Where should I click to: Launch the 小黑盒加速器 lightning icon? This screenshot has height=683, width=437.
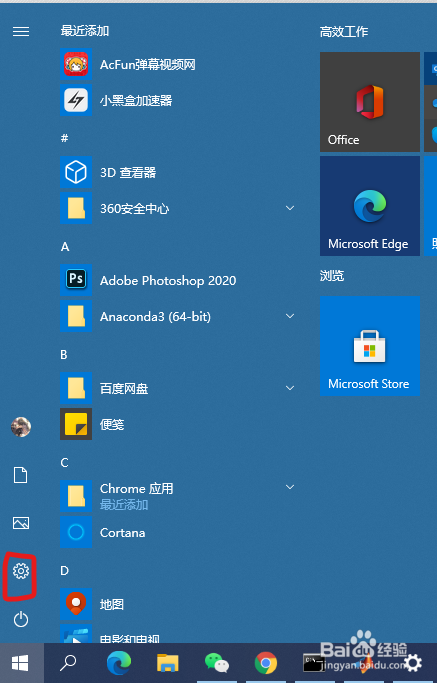pyautogui.click(x=76, y=100)
